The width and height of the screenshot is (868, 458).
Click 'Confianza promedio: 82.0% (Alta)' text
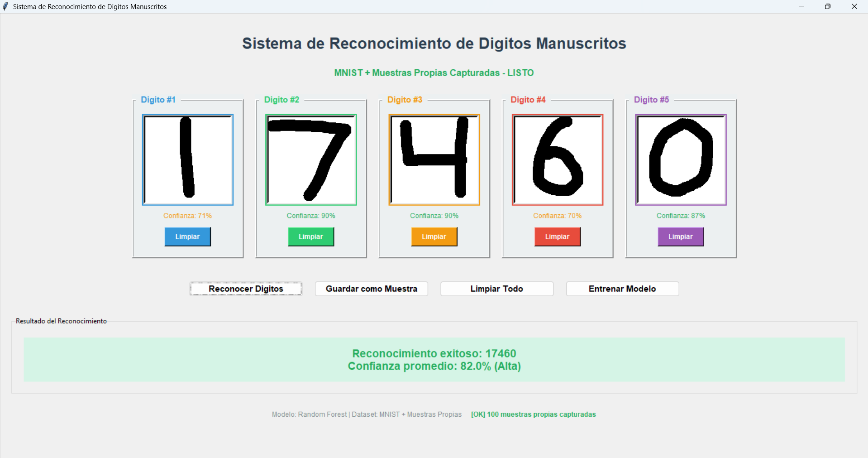(x=434, y=366)
